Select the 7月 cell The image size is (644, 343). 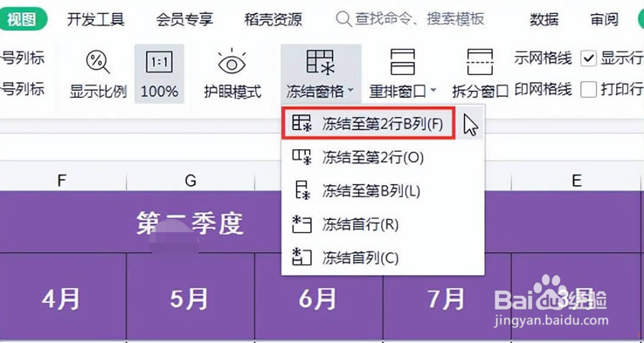(447, 298)
